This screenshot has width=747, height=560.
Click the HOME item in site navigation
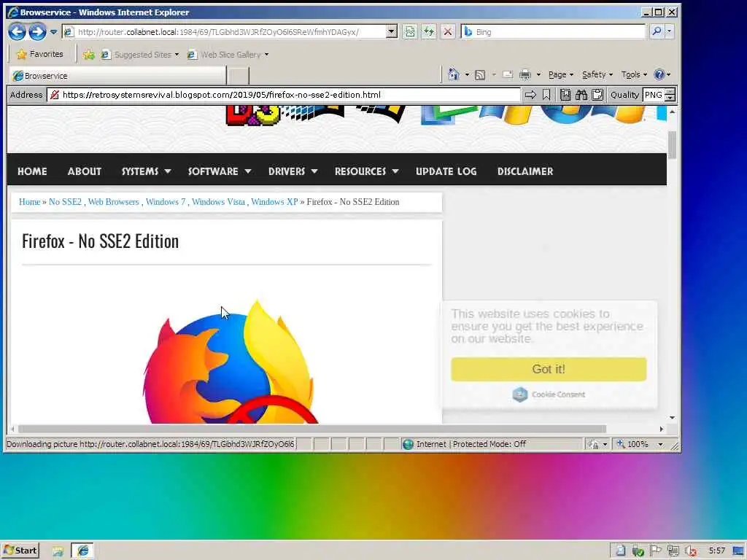(32, 171)
